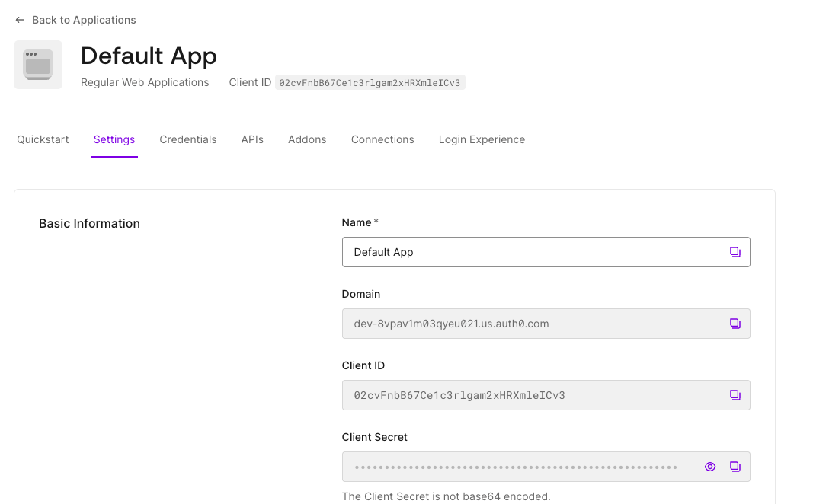
Task: Select the Settings tab
Action: pos(114,139)
